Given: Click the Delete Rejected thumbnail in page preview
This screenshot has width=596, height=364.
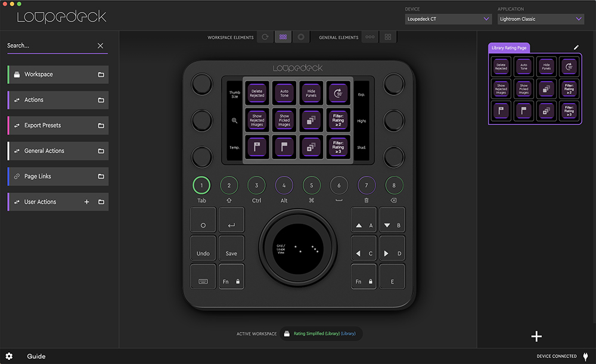Looking at the screenshot, I should [x=501, y=67].
